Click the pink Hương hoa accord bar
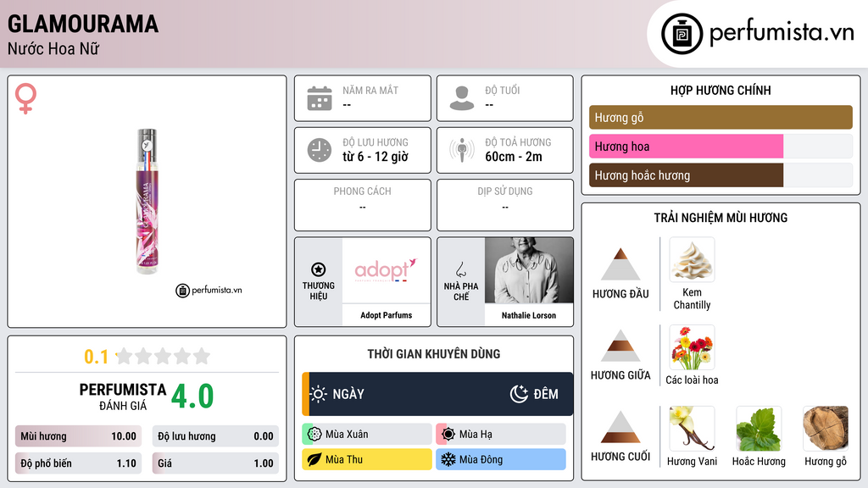The width and height of the screenshot is (868, 488). [x=686, y=147]
